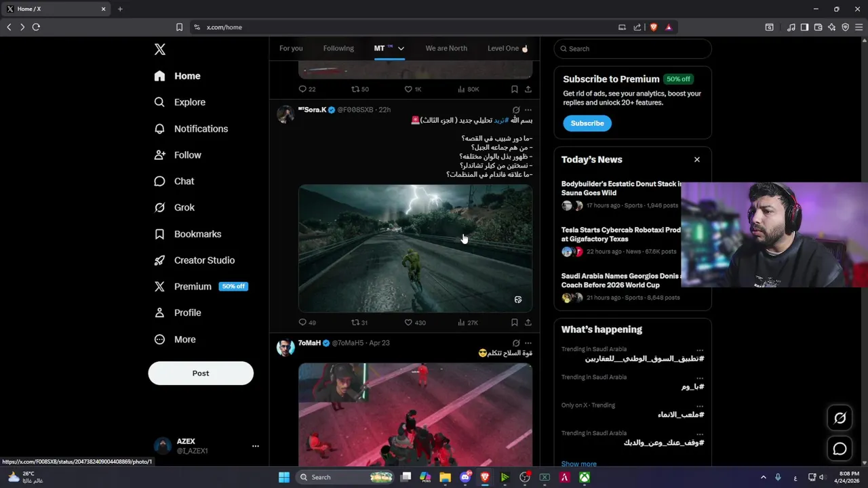Open 7oMaH profile avatar
Viewport: 868px width, 488px height.
click(x=285, y=347)
